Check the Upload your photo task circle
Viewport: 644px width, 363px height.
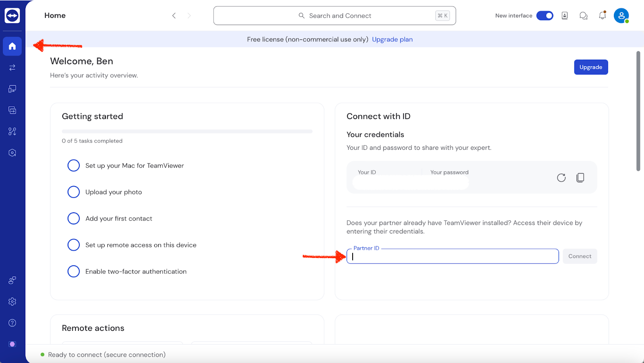[74, 192]
